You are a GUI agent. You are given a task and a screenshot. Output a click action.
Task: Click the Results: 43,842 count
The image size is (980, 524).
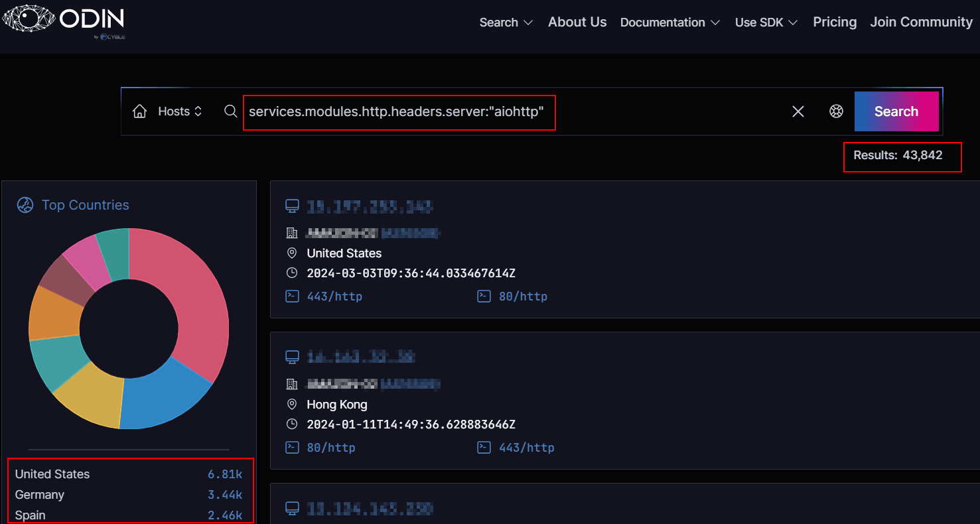898,155
